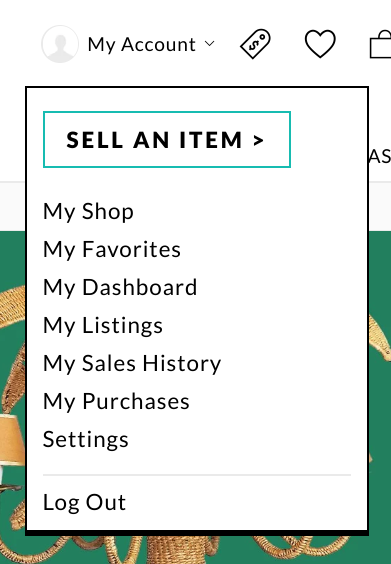Screen dimensions: 391x564
Task: Open My Dashboard
Action: click(120, 287)
